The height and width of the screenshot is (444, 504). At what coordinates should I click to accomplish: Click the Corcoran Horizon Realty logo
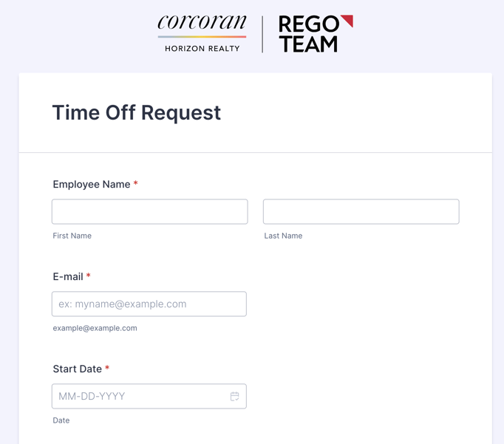click(202, 34)
